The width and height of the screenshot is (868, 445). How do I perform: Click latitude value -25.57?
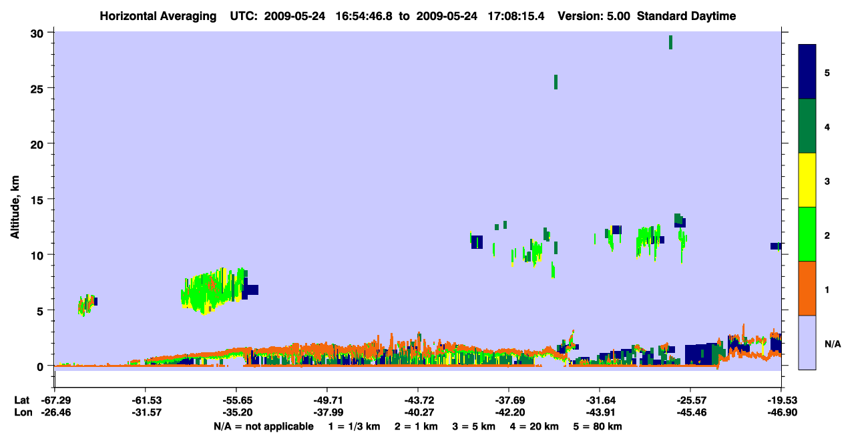coord(690,400)
